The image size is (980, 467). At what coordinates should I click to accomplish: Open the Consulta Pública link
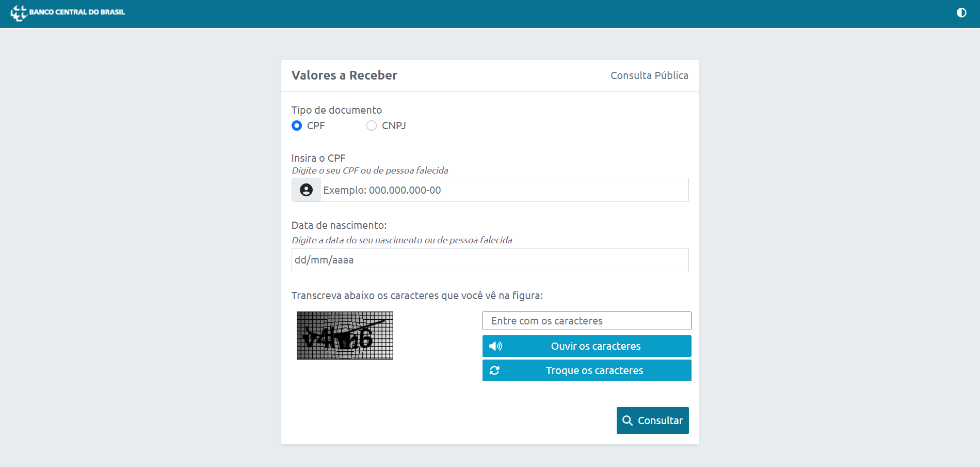(649, 75)
